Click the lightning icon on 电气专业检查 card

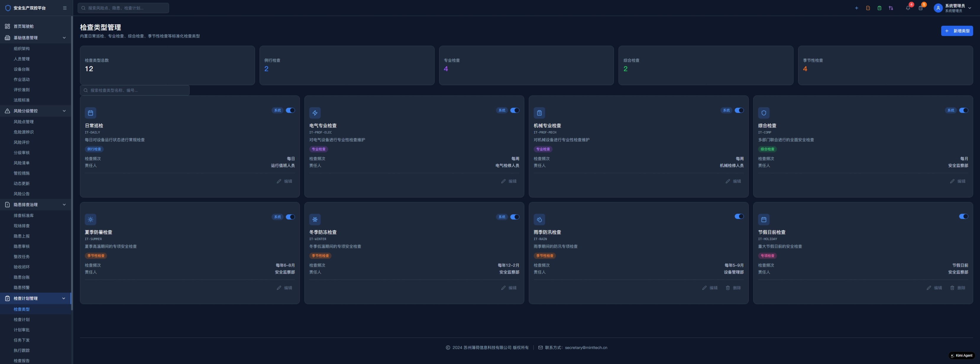315,113
